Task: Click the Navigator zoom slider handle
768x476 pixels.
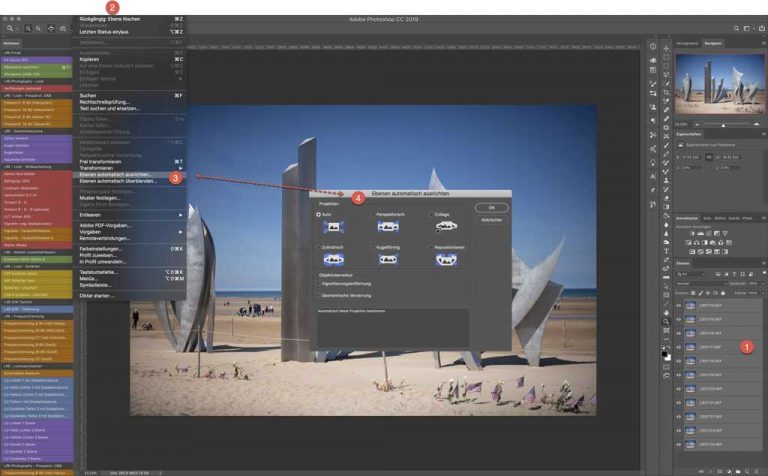Action: pyautogui.click(x=723, y=125)
